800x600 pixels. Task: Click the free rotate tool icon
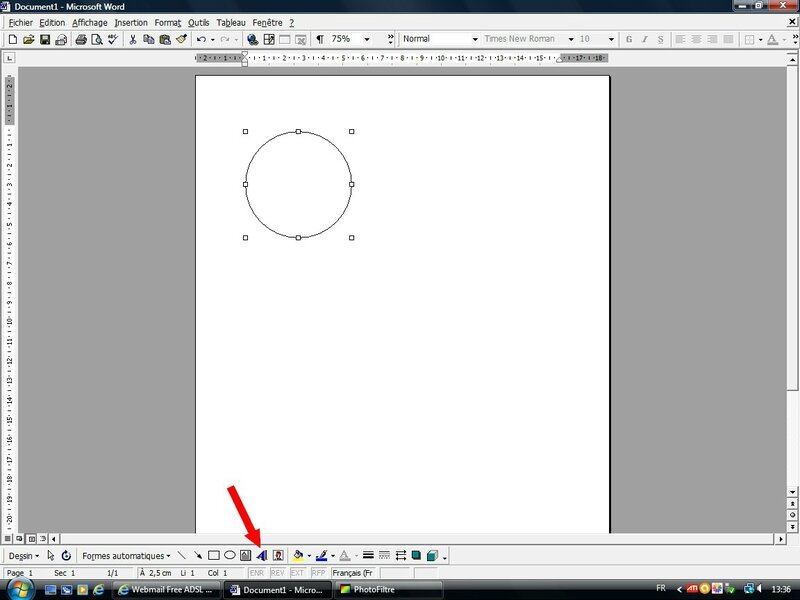[66, 555]
